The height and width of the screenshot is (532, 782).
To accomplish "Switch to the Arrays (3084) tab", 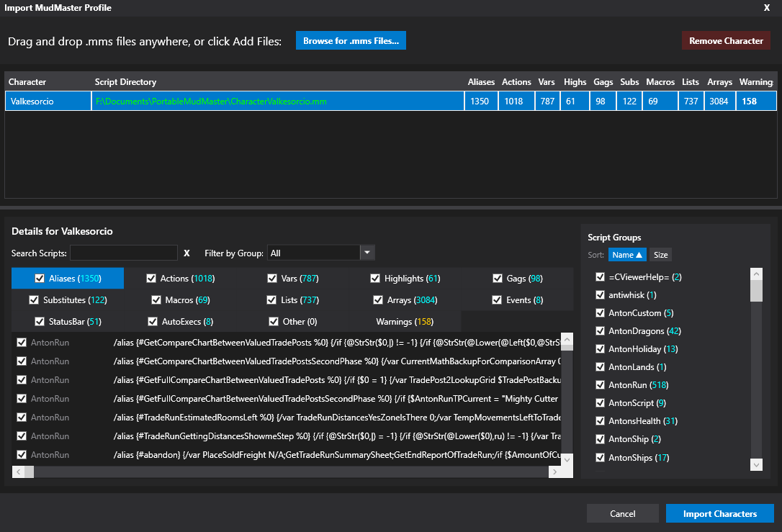I will pos(405,299).
